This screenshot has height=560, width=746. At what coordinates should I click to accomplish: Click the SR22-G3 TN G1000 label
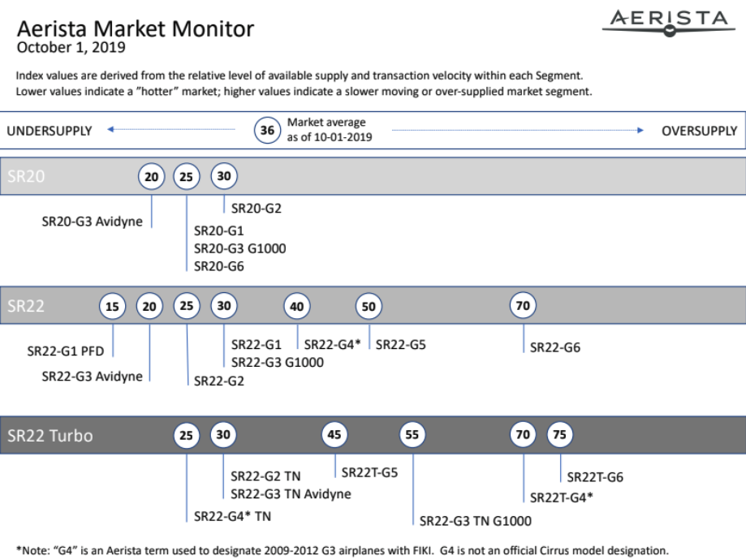[476, 521]
